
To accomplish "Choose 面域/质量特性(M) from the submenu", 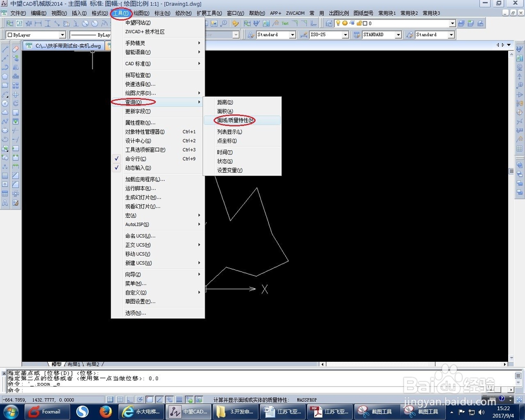I will (x=242, y=120).
